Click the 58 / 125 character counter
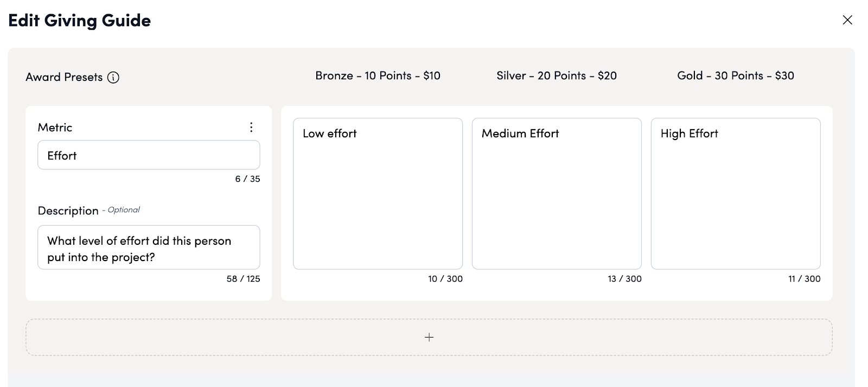This screenshot has height=387, width=868. coord(243,278)
